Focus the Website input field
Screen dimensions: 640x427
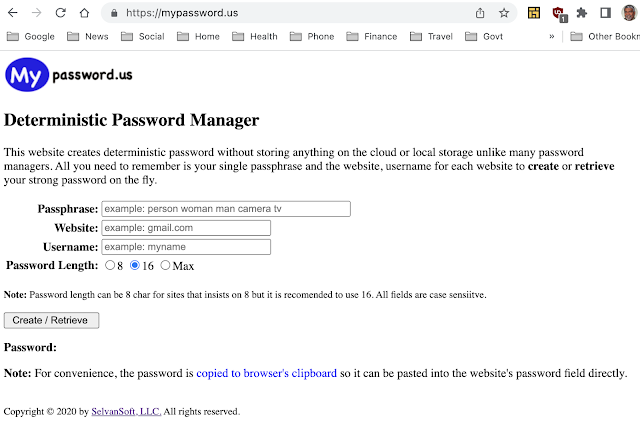[x=186, y=228]
